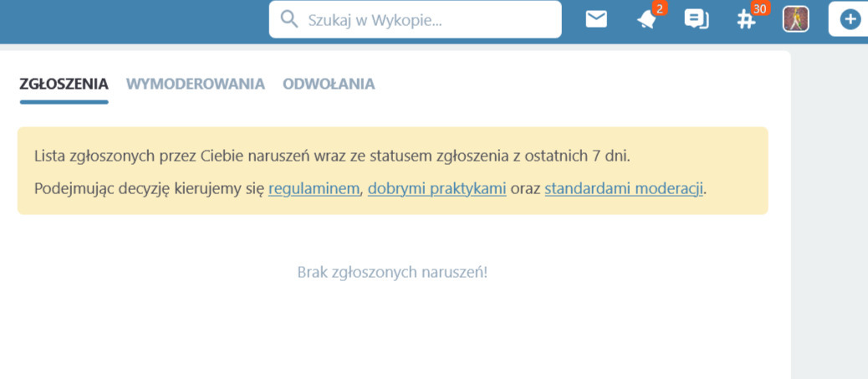Open the dobrymi praktykami link
This screenshot has height=379, width=868.
(437, 189)
